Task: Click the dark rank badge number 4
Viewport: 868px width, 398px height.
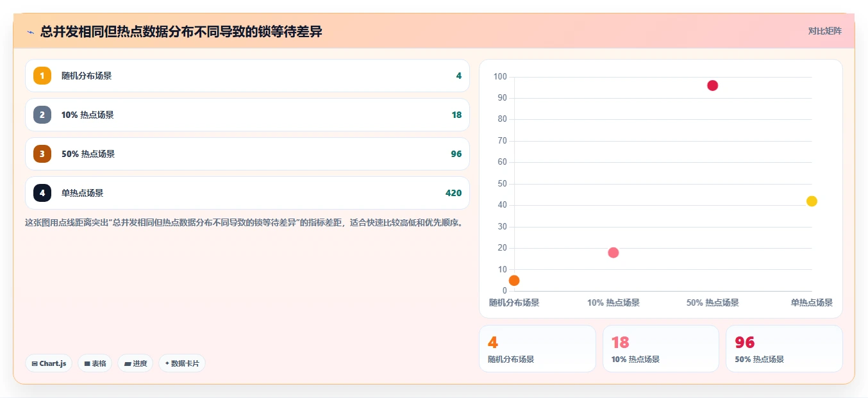Action: tap(42, 193)
